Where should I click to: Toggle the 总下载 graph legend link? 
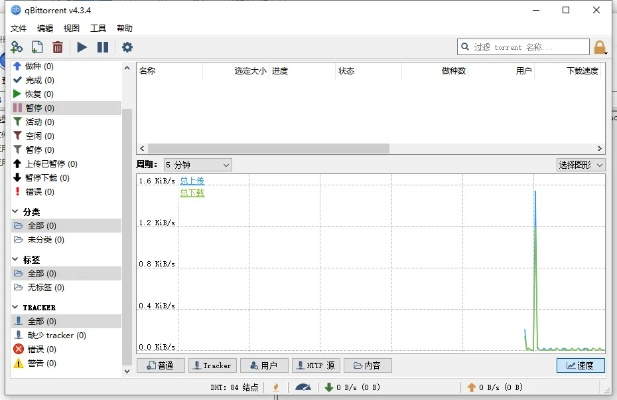click(191, 192)
